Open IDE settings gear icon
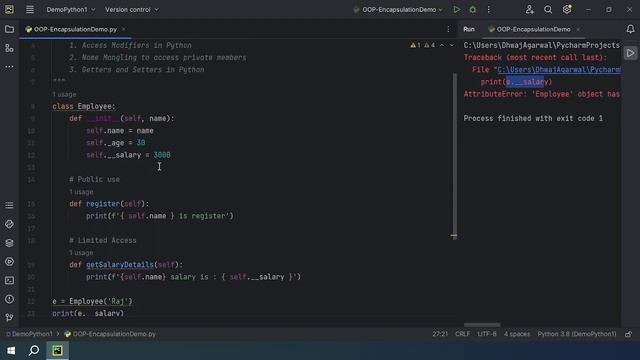640x360 pixels. pyautogui.click(x=567, y=9)
